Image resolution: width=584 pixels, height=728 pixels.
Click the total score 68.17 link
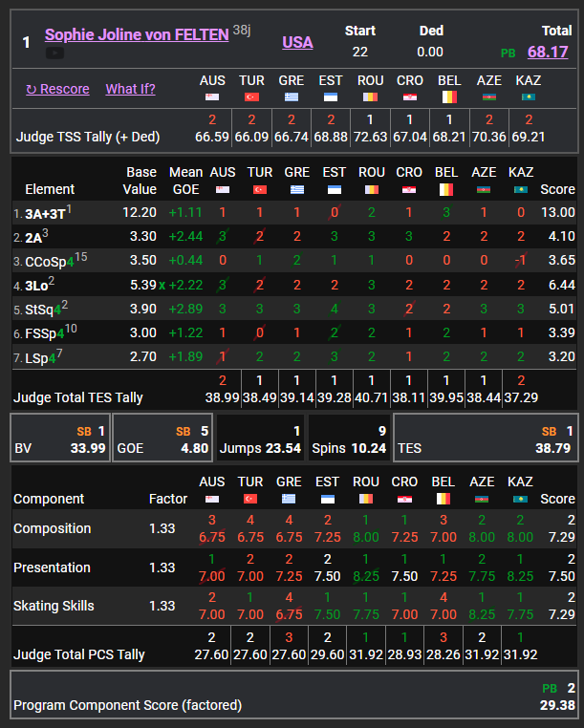click(551, 52)
